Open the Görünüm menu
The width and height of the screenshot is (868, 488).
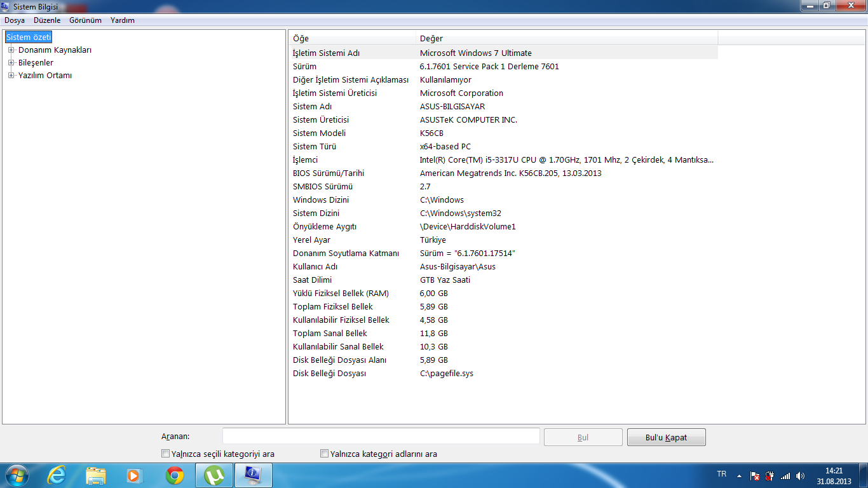pos(85,20)
